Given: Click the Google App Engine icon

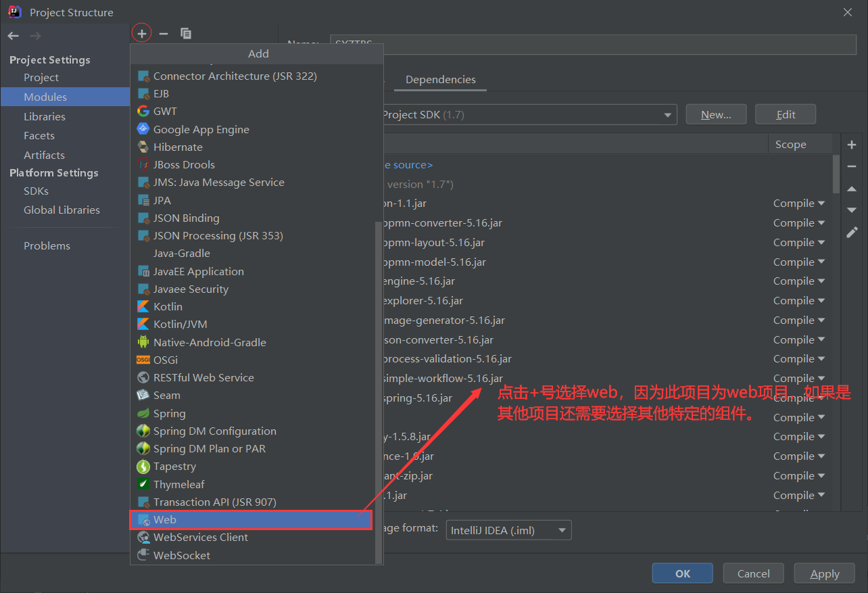Looking at the screenshot, I should tap(143, 129).
